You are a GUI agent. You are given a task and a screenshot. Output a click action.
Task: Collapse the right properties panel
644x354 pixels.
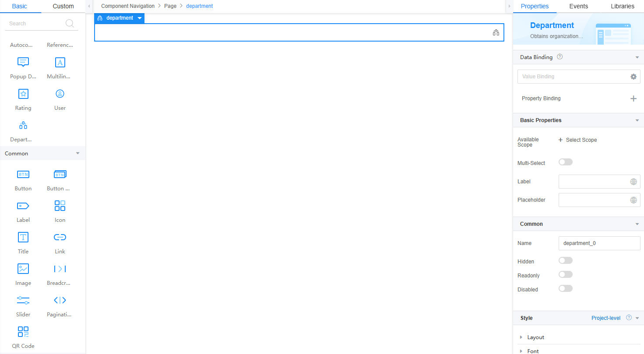tap(509, 6)
